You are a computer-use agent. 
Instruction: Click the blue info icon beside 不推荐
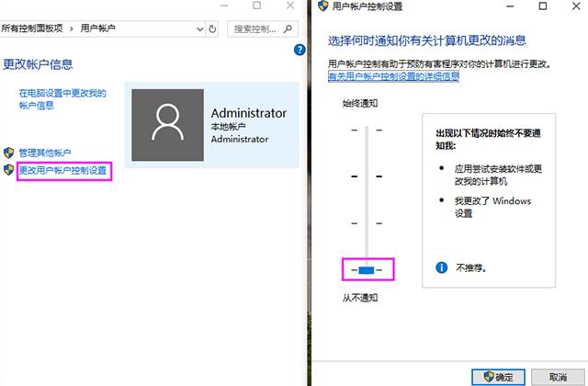point(441,267)
